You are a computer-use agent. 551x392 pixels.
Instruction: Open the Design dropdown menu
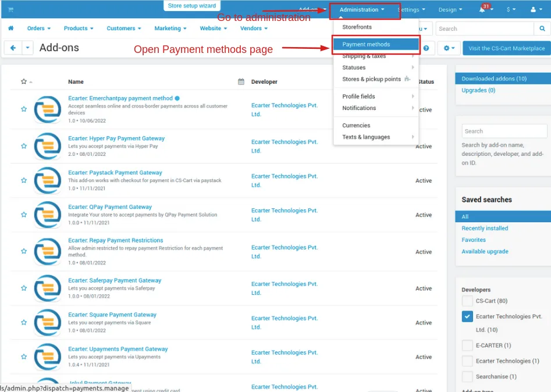[x=450, y=10]
